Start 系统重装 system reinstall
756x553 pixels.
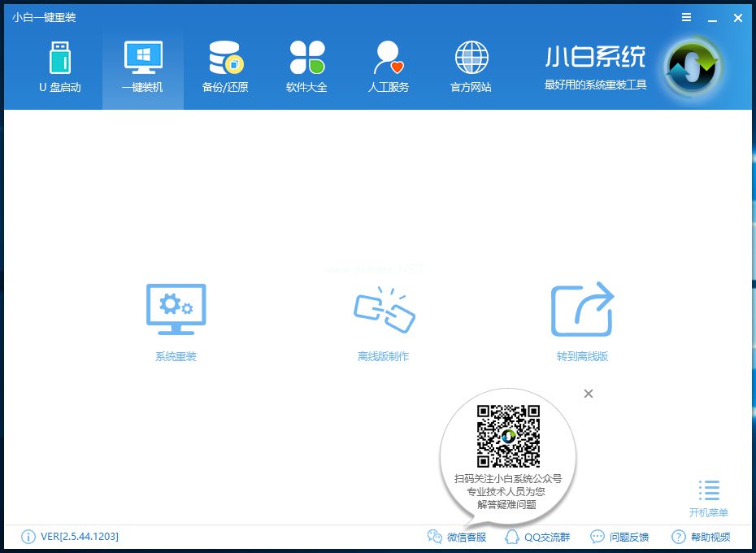click(x=175, y=317)
